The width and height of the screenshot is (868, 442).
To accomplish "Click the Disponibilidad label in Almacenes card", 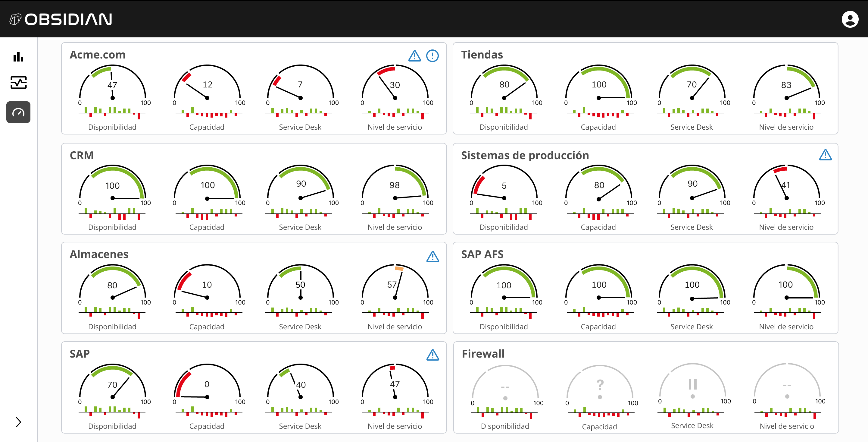I will pos(112,327).
